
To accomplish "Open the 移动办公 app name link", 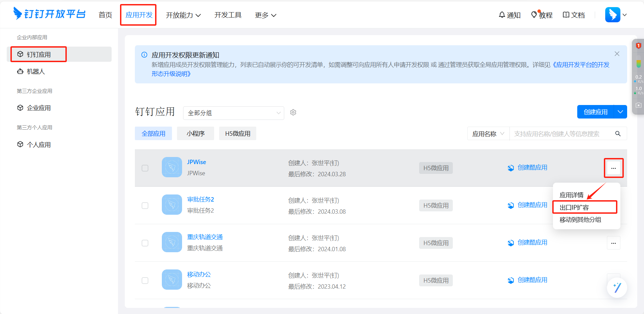I will 199,274.
